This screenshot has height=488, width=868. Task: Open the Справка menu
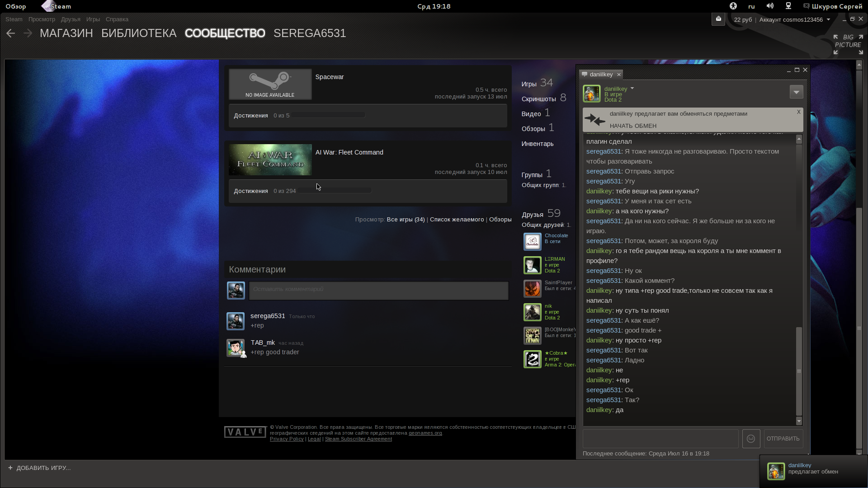pos(117,19)
